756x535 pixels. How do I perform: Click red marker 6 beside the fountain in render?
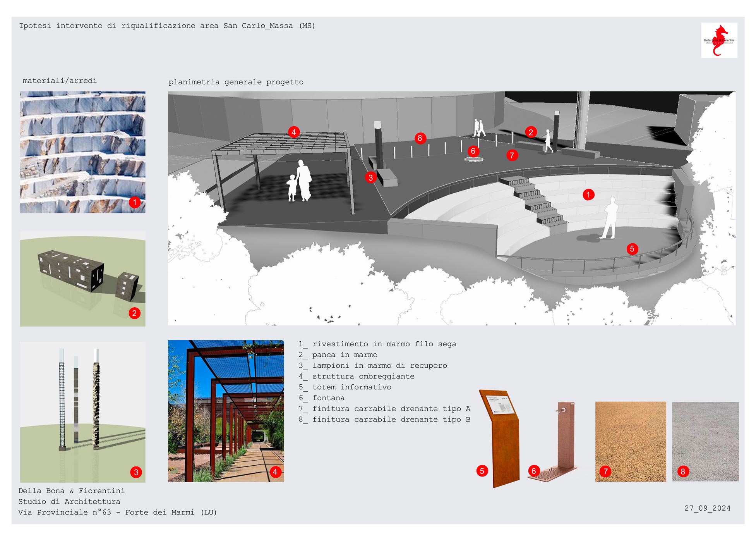pos(473,151)
